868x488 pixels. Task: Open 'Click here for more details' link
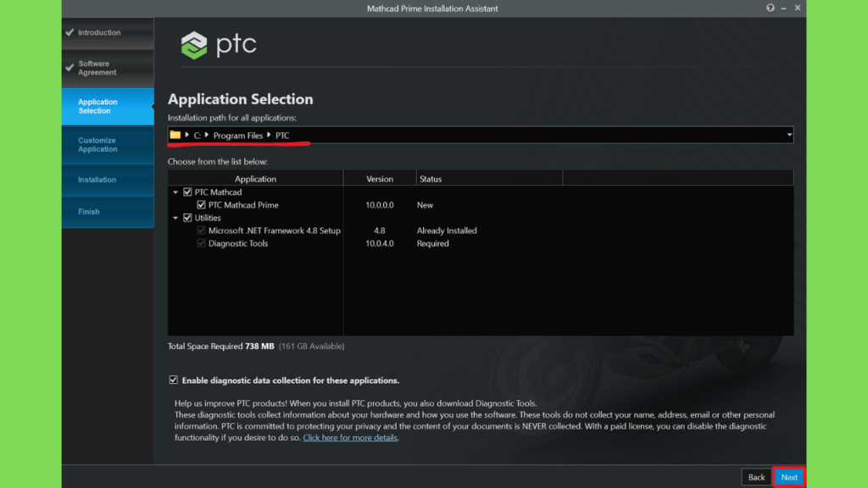pos(350,438)
